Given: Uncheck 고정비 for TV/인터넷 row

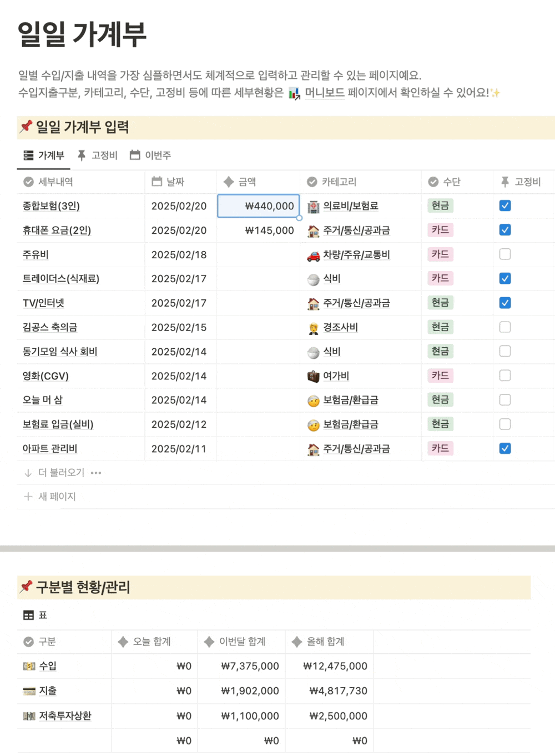Looking at the screenshot, I should (x=505, y=303).
